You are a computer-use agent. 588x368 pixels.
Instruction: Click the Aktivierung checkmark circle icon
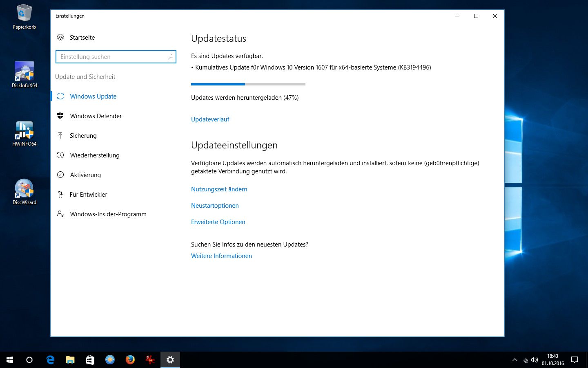click(x=60, y=175)
